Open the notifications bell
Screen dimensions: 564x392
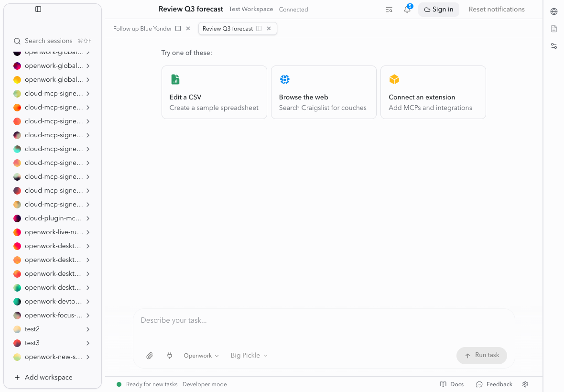point(407,10)
